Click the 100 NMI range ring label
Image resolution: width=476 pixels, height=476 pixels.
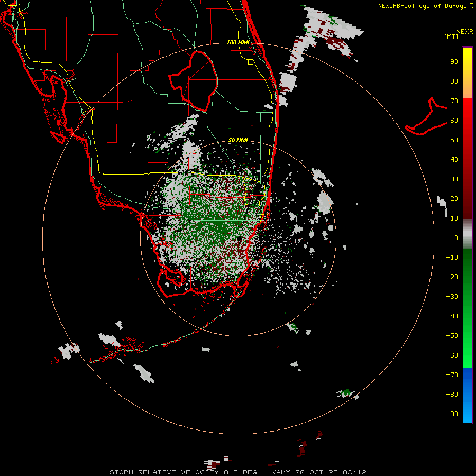(238, 42)
